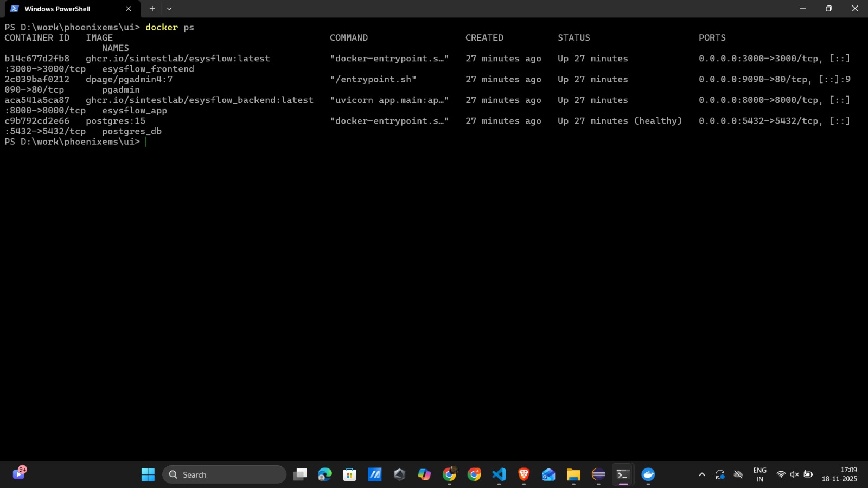Close the Windows PowerShell tab

coord(129,9)
